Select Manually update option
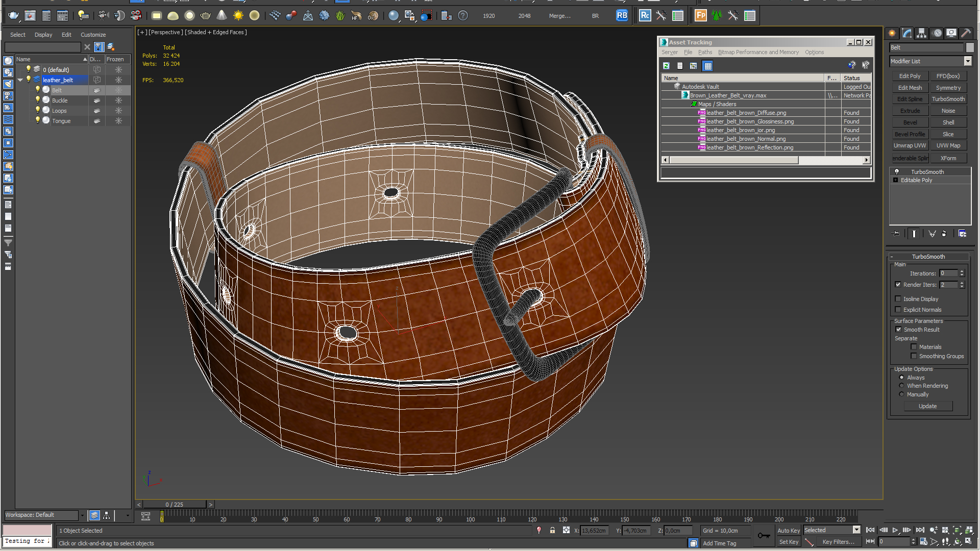980x551 pixels. click(x=901, y=394)
